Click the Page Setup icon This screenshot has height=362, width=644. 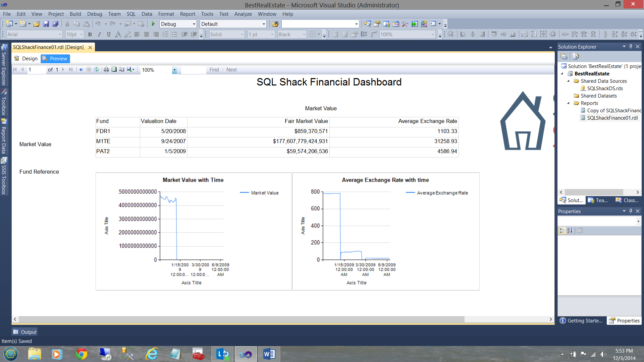pos(121,69)
